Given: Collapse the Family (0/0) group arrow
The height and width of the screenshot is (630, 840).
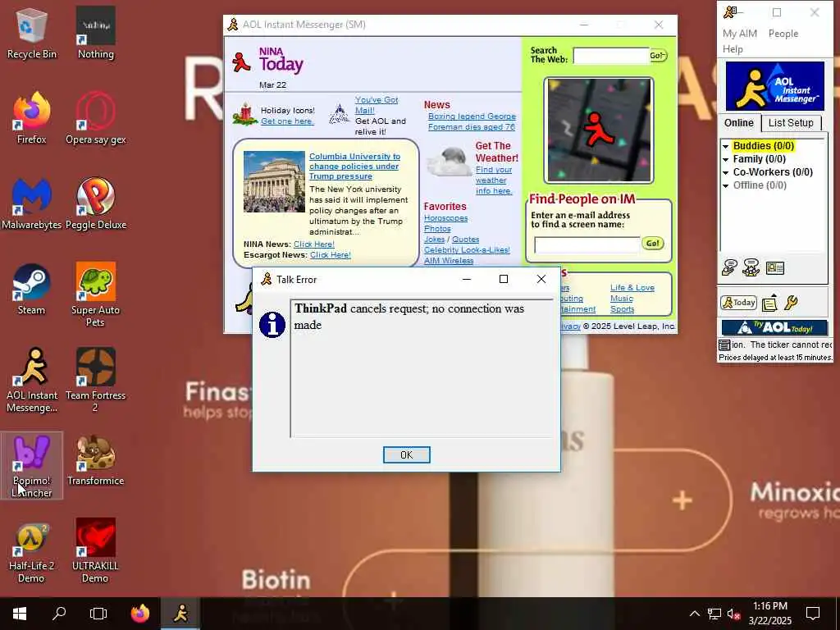Looking at the screenshot, I should (725, 160).
